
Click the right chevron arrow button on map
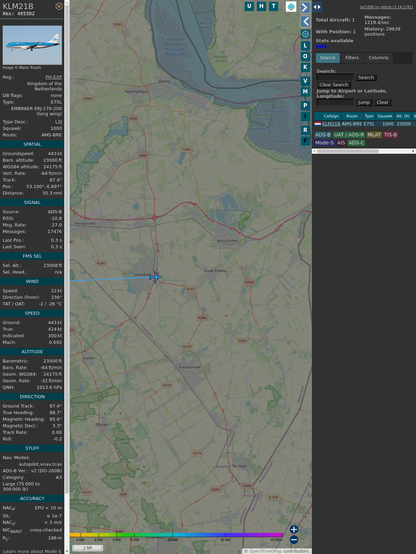tap(305, 7)
